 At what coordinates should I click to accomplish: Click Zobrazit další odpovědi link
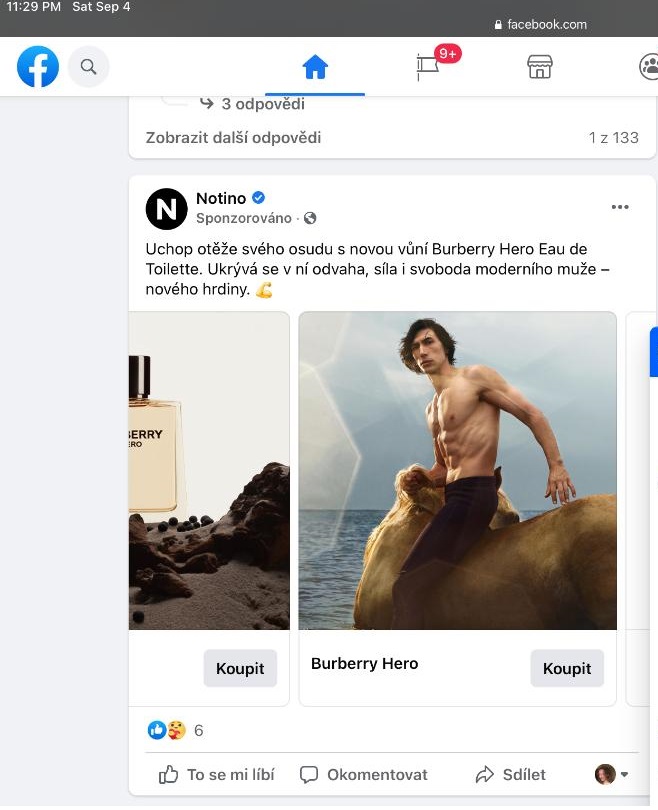coord(233,138)
